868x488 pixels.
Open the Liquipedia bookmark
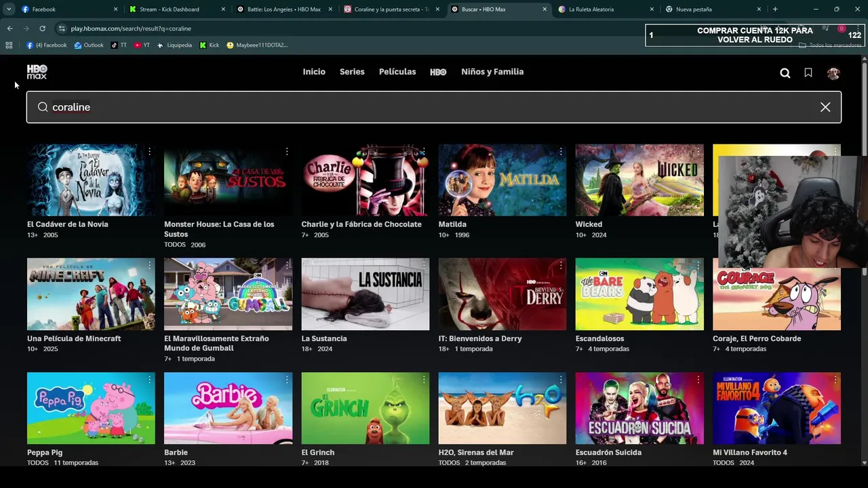tap(174, 45)
